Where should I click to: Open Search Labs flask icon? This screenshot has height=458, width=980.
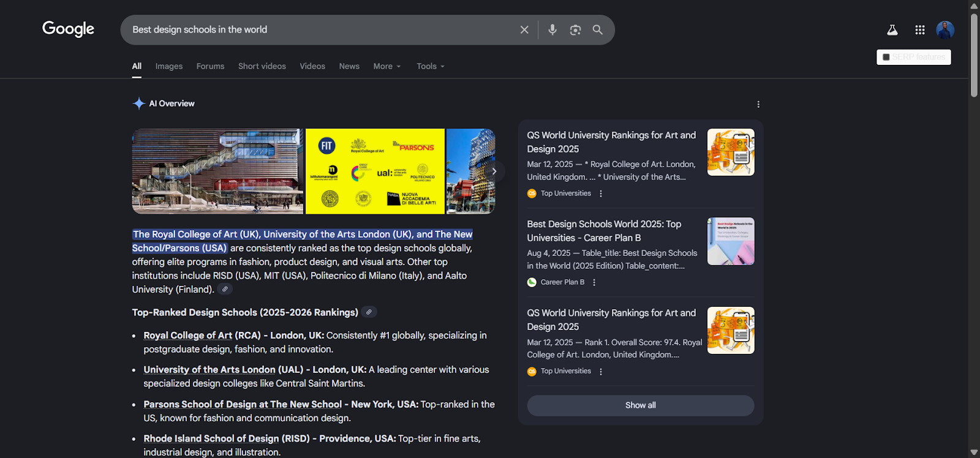(892, 30)
